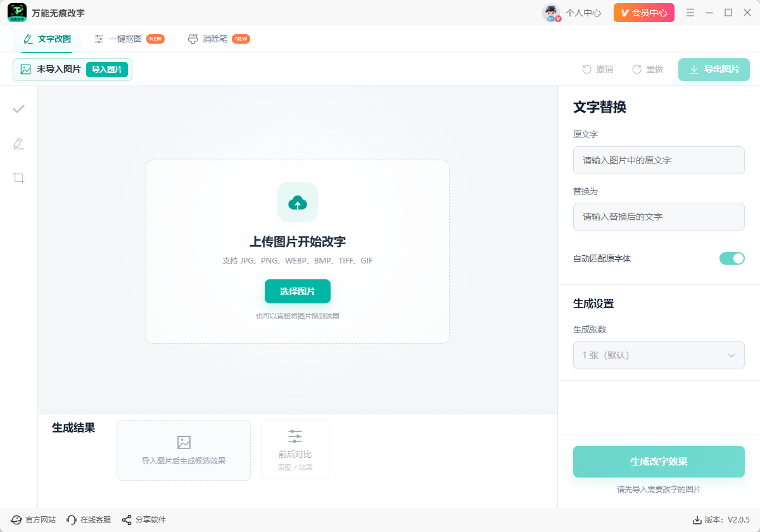Click the download icon beside version
The image size is (760, 532).
(697, 520)
